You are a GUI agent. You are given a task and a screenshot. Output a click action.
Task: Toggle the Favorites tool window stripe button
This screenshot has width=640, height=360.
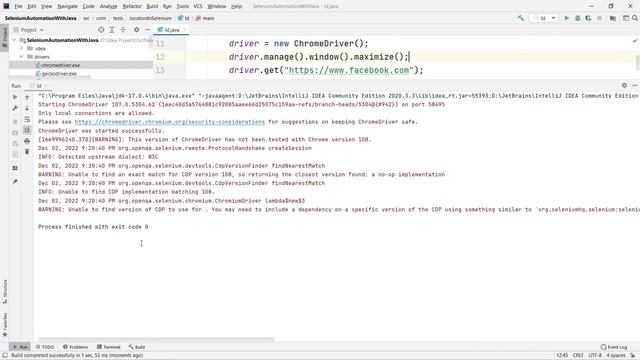click(4, 324)
